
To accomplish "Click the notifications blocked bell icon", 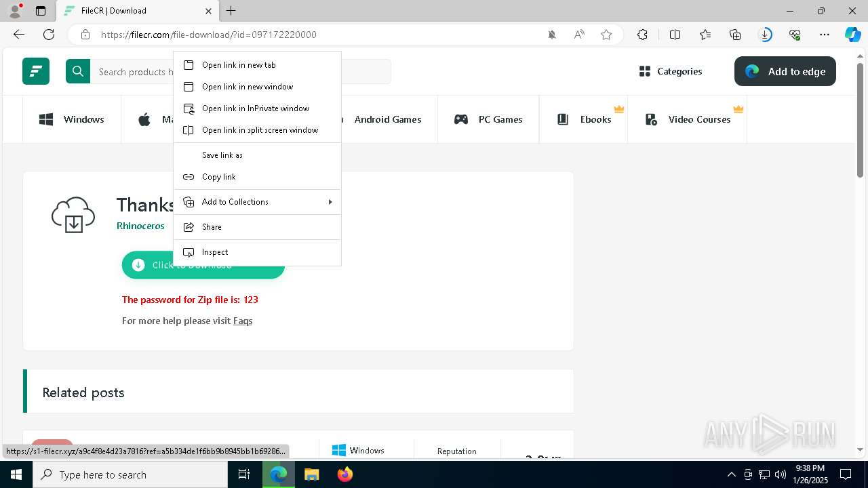I will click(552, 35).
